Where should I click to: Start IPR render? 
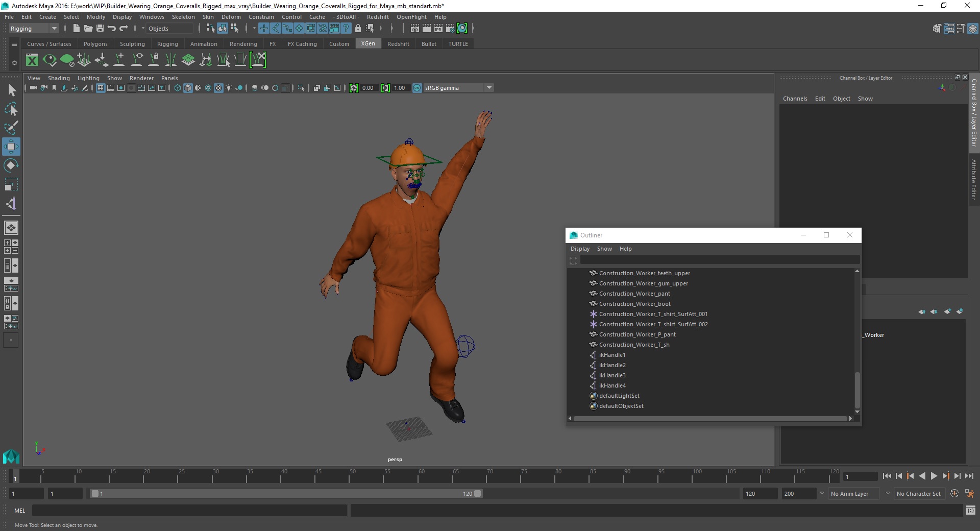pos(438,29)
